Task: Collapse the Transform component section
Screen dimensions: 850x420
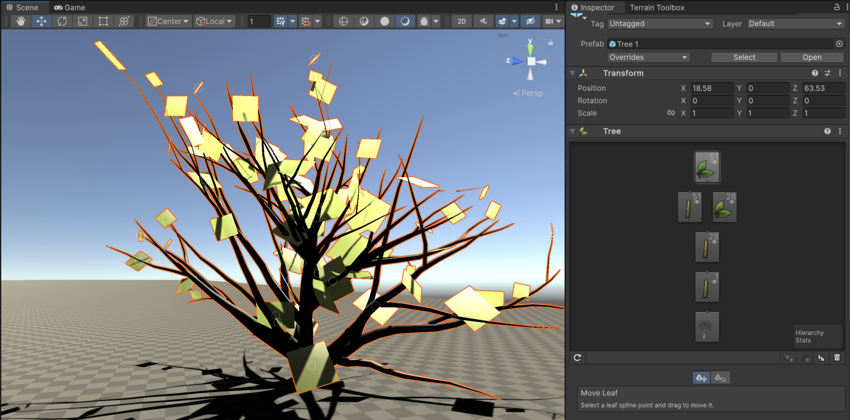Action: (x=573, y=73)
